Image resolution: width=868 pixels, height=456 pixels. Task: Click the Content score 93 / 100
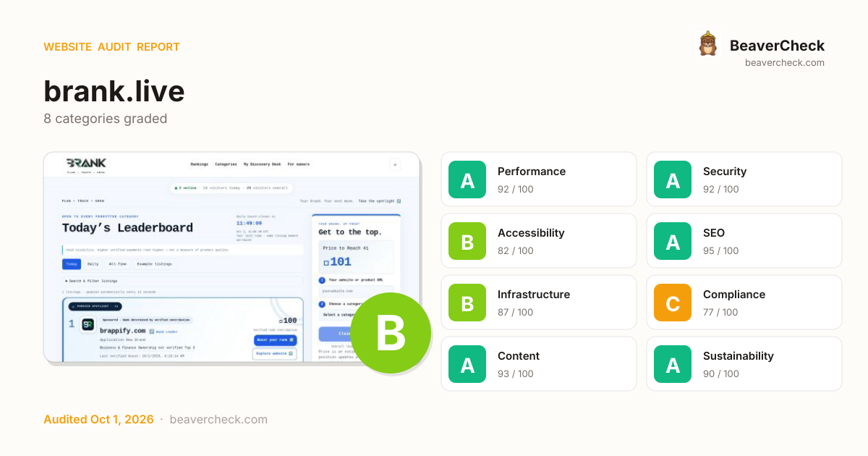pyautogui.click(x=516, y=374)
